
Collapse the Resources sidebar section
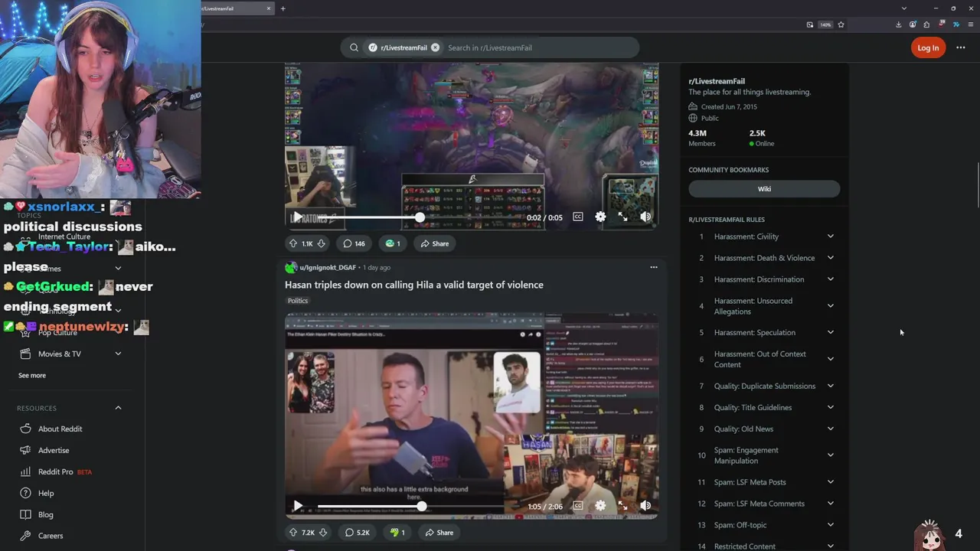point(118,408)
